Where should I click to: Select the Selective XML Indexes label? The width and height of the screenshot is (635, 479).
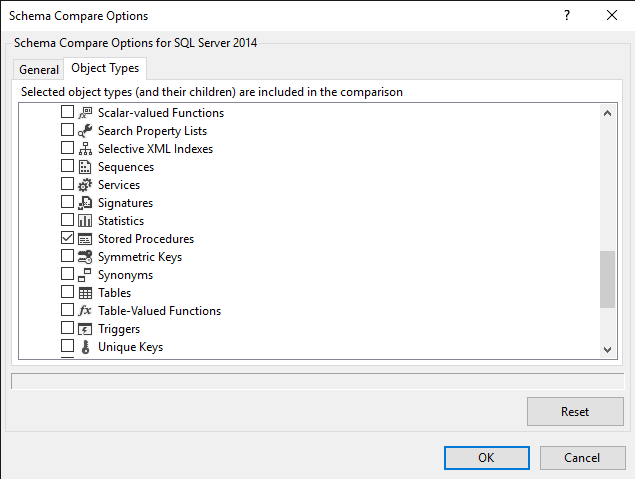click(155, 149)
